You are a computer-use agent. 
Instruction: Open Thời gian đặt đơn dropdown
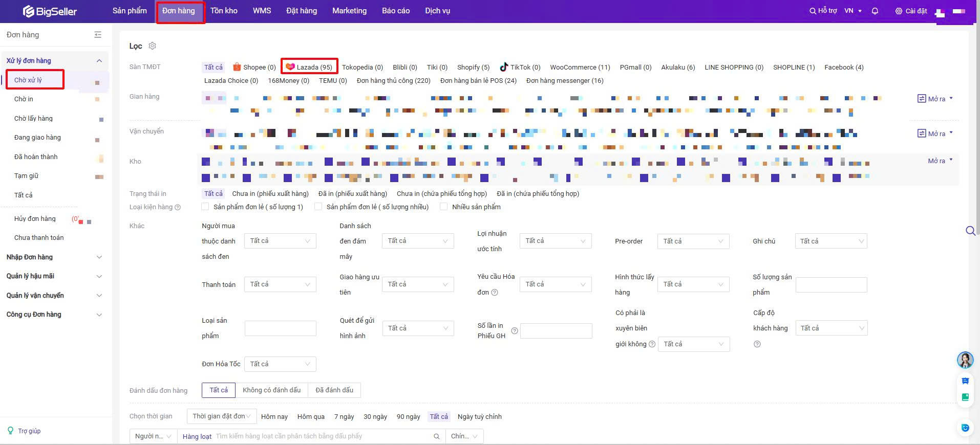pos(221,416)
